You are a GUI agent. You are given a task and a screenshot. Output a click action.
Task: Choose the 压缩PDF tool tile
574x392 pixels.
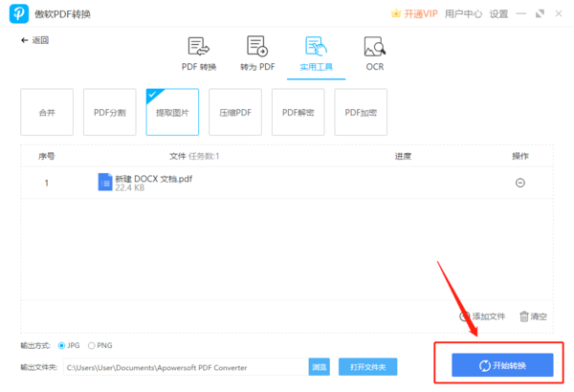point(235,112)
